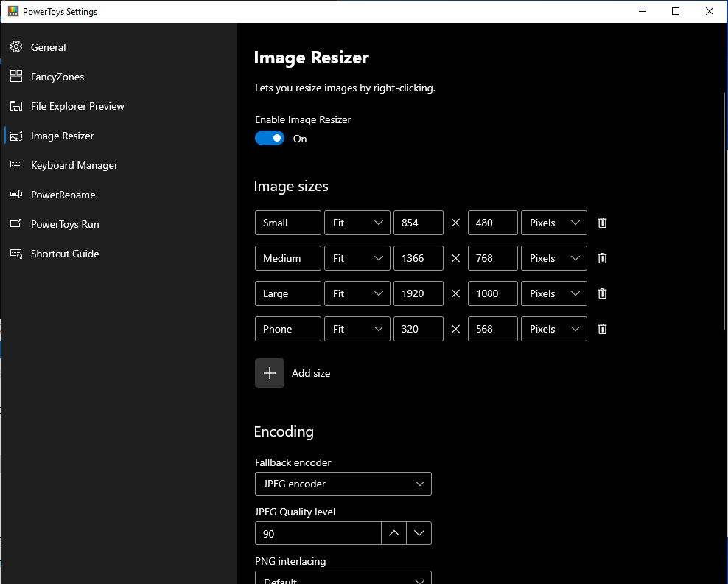This screenshot has height=584, width=728.
Task: Click the Medium size name field
Action: click(288, 258)
